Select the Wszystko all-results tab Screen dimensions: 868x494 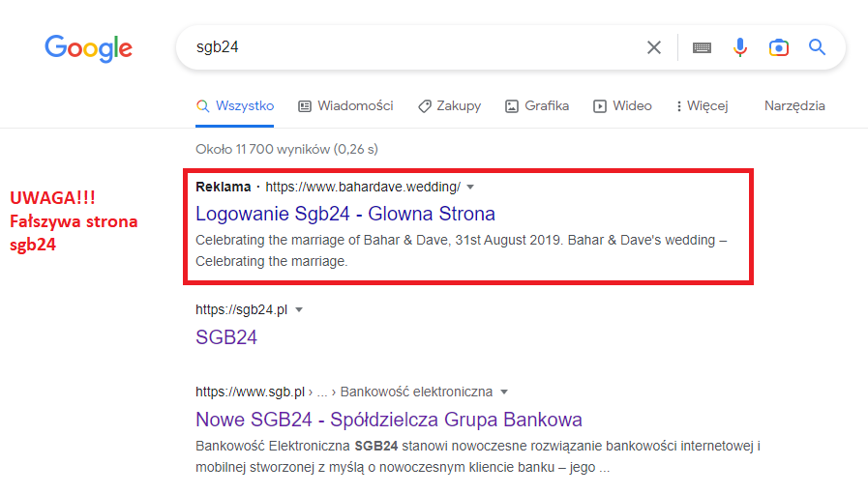[x=235, y=105]
